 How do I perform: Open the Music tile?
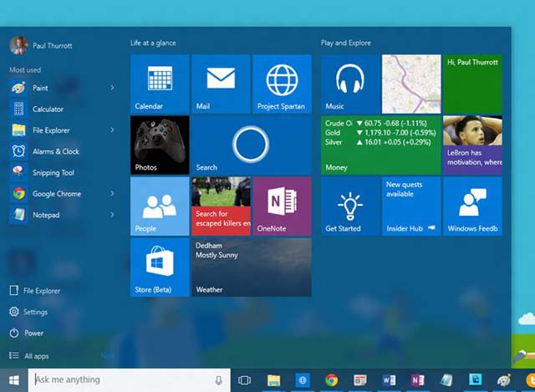coord(350,84)
